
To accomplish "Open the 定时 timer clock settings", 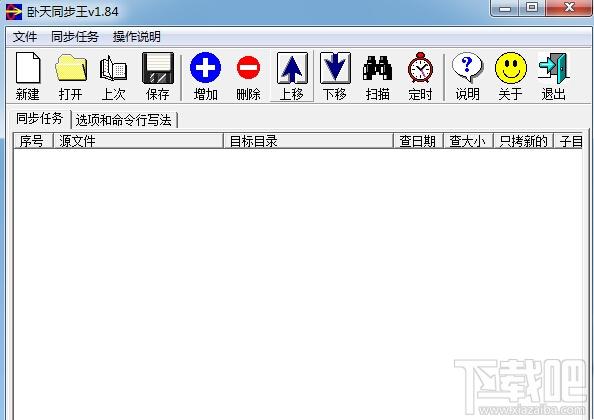I will pos(420,76).
